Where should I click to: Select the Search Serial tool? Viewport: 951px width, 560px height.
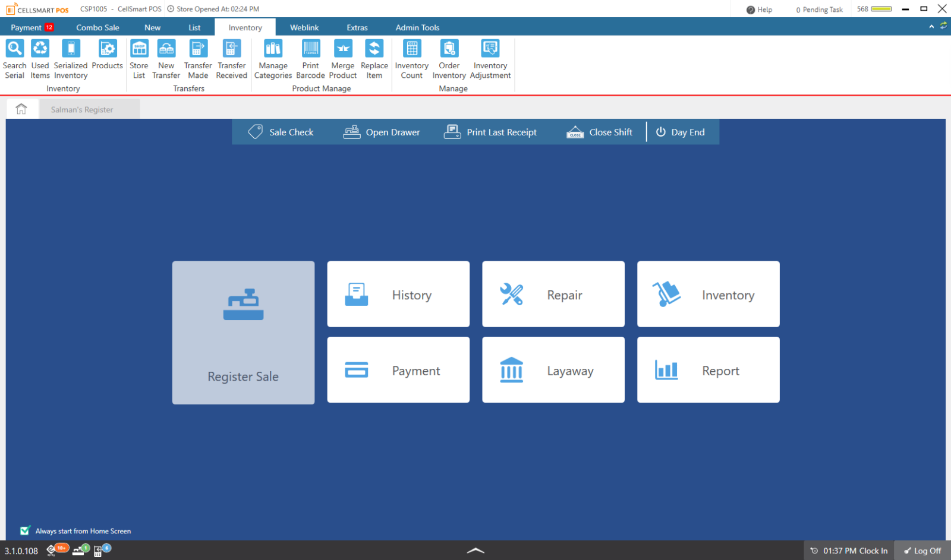14,58
